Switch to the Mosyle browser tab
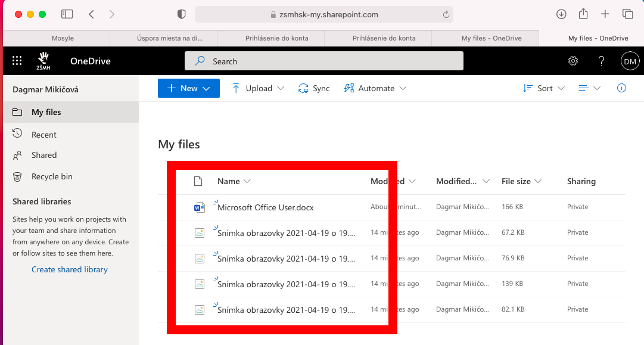The height and width of the screenshot is (345, 644). click(x=63, y=38)
